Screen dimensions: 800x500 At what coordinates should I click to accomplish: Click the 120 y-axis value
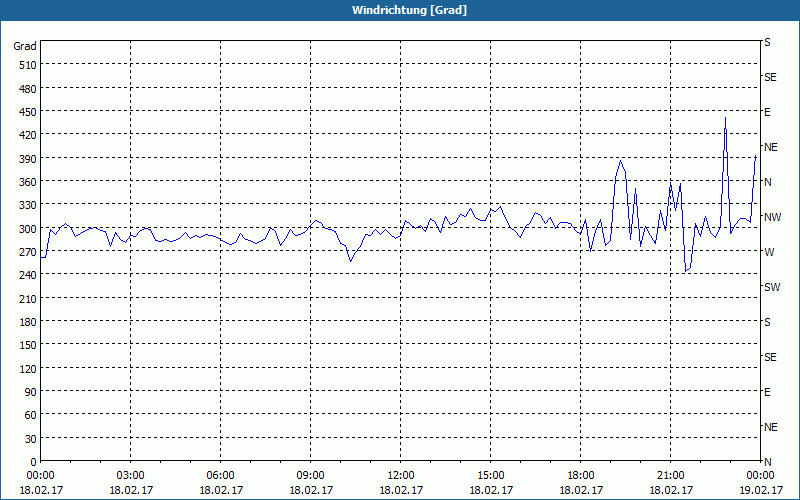click(x=28, y=369)
